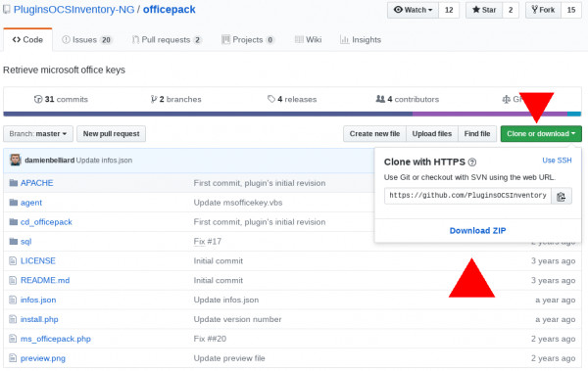View the 4 contributors page
This screenshot has width=588, height=371.
coord(408,99)
